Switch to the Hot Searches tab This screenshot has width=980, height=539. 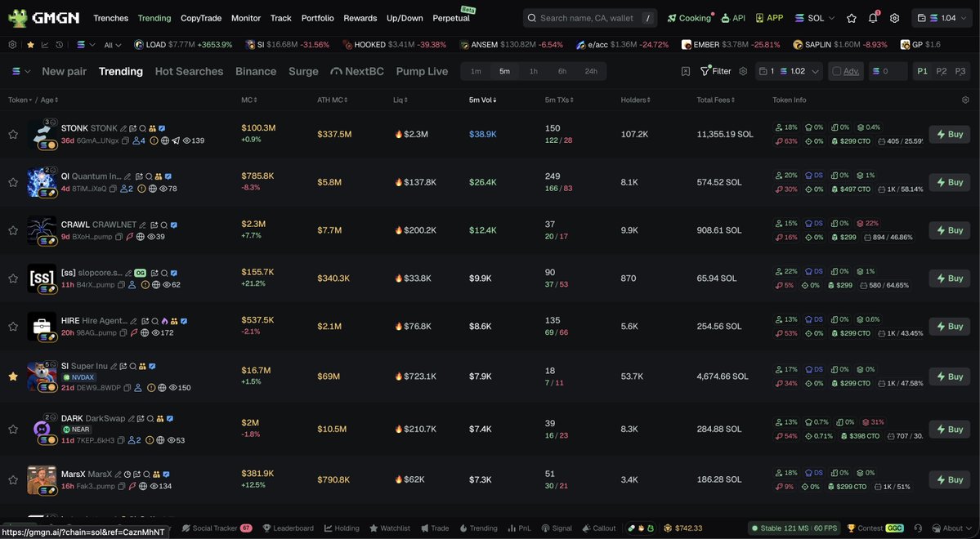(189, 71)
